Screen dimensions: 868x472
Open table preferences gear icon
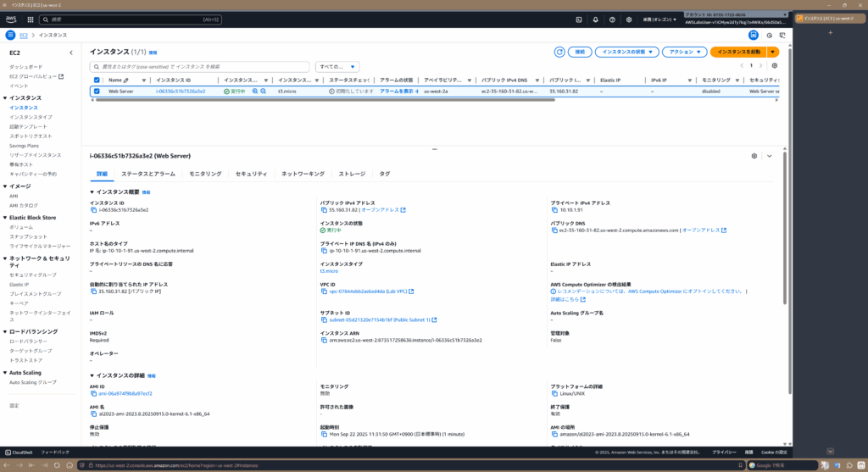774,65
